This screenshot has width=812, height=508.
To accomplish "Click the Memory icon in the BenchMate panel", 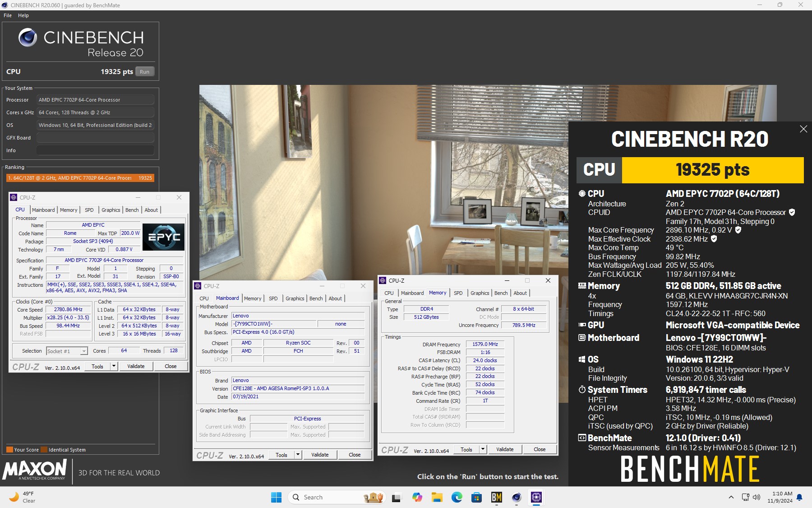I will coord(582,286).
